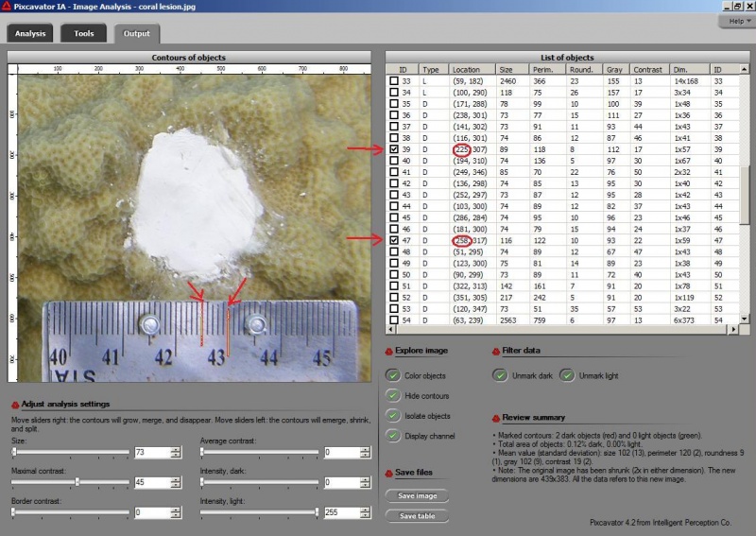Toggle the Color objects option
756x536 pixels.
point(393,375)
